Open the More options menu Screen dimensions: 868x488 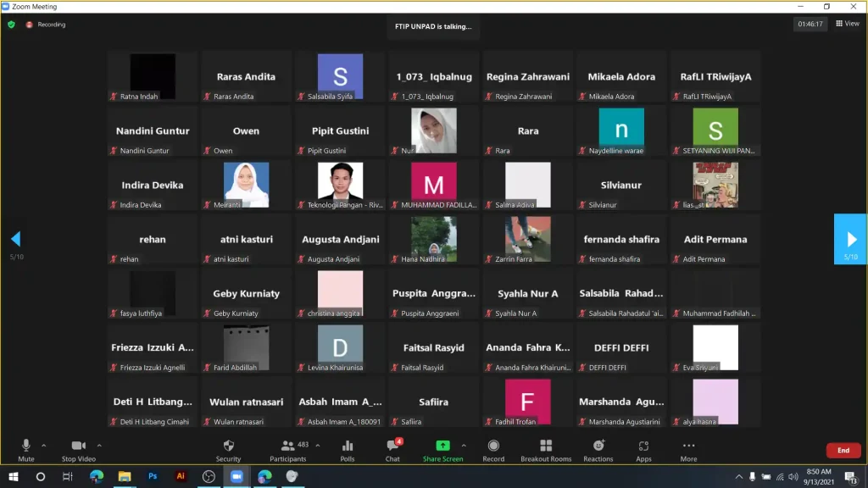tap(688, 451)
